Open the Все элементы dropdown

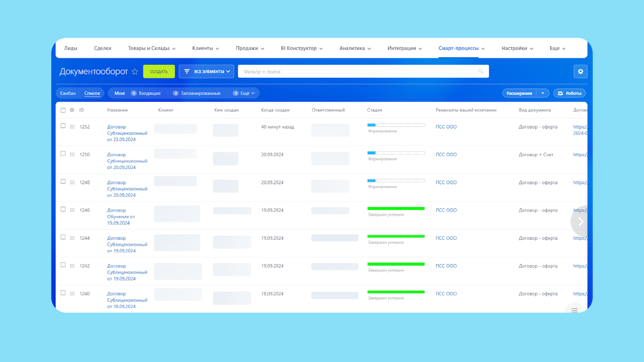point(207,71)
